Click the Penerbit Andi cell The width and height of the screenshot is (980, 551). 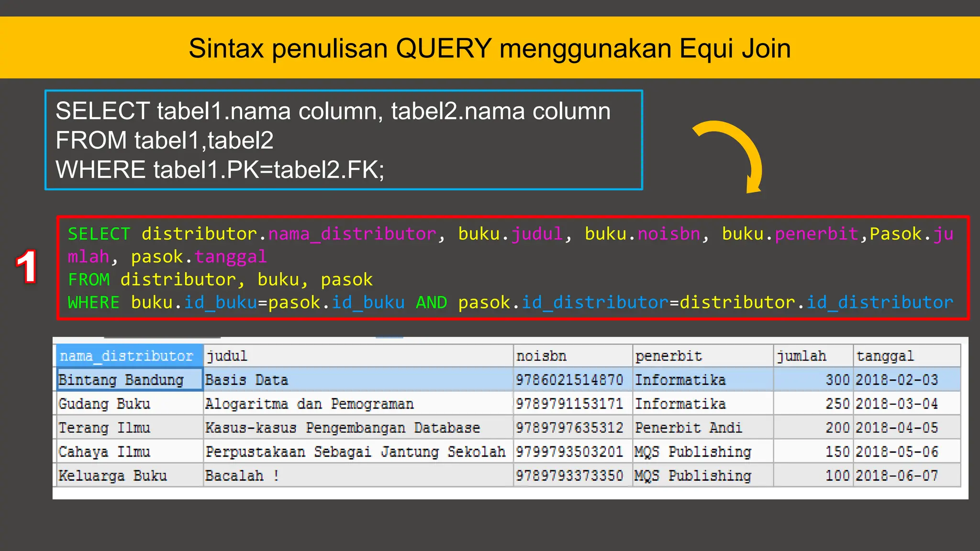pyautogui.click(x=703, y=428)
